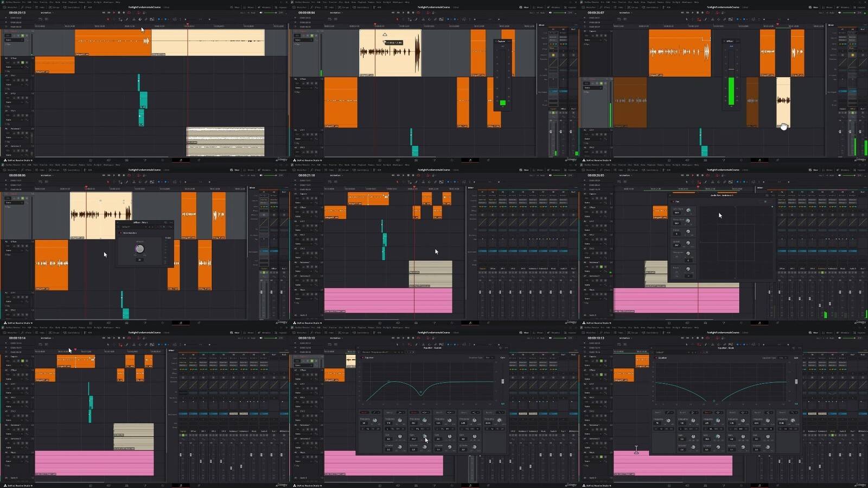Screen dimensions: 868x488
Task: Rewind the transport in the 00:00:20:13 frame
Action: pyautogui.click(x=104, y=12)
